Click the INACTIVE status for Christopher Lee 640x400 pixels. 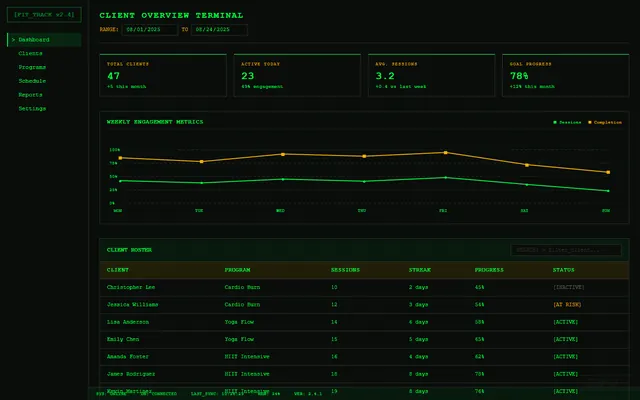click(569, 287)
